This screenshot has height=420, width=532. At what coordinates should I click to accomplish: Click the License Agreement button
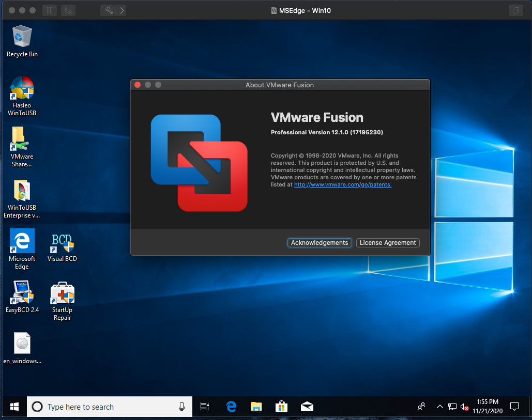(388, 243)
